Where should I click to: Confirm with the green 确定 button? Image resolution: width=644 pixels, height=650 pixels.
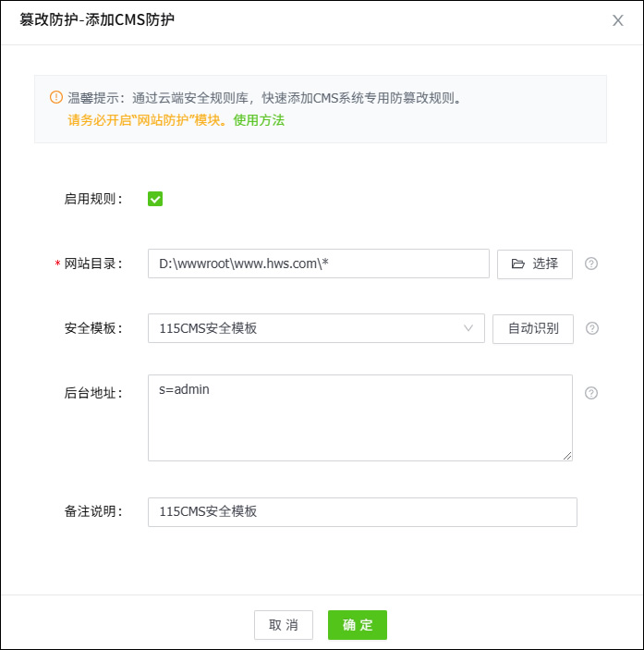click(357, 625)
